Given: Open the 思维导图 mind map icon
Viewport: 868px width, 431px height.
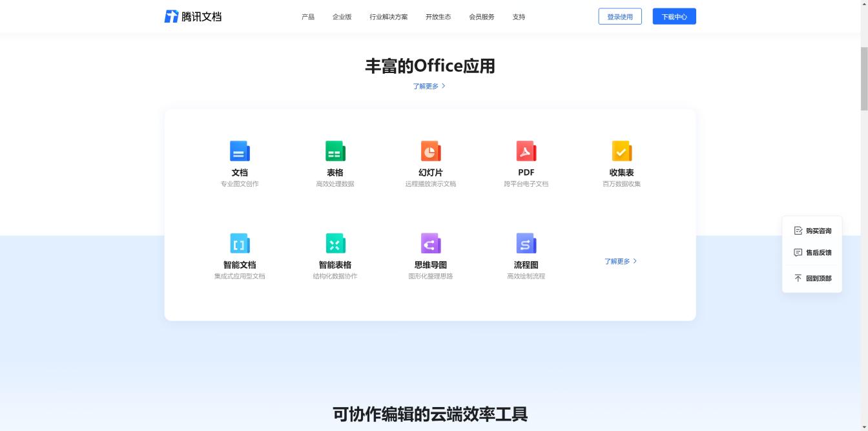Looking at the screenshot, I should point(431,244).
